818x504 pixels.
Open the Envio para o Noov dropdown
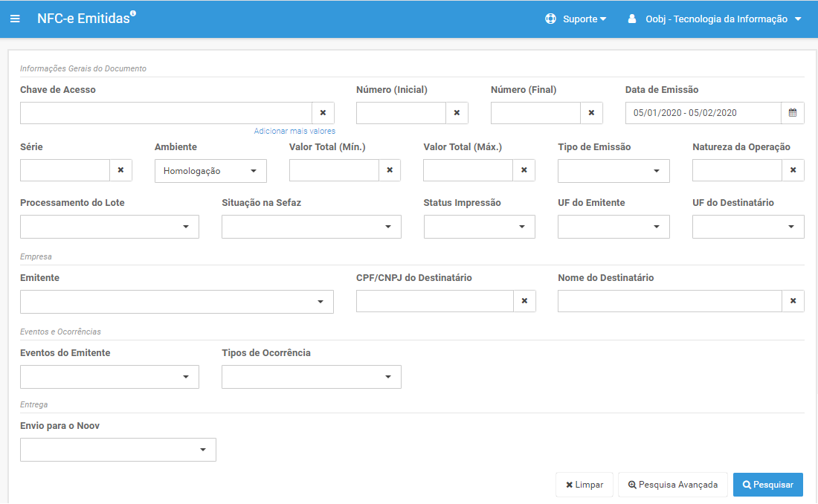(x=118, y=450)
